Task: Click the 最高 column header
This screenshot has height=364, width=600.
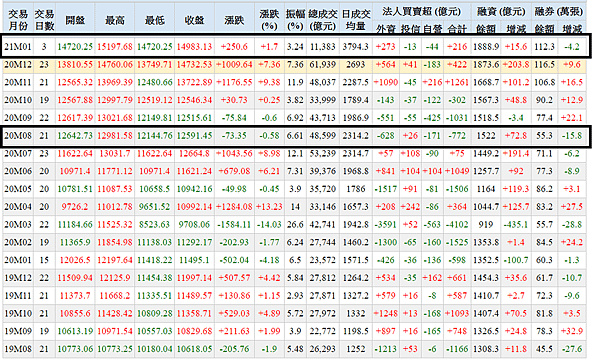Action: (x=115, y=20)
